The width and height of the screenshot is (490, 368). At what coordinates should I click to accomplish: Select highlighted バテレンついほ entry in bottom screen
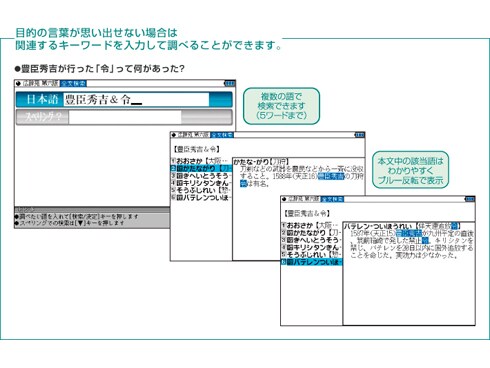pos(312,262)
